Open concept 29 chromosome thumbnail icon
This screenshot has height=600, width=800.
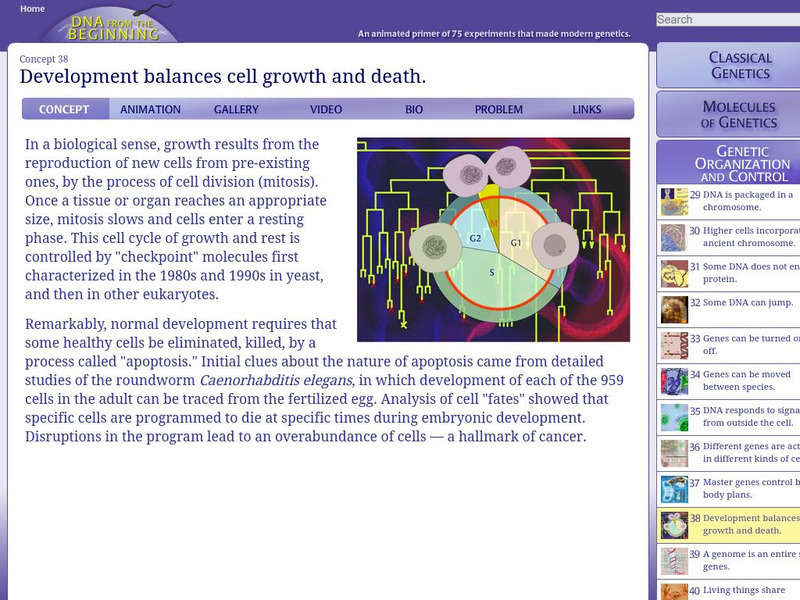[x=674, y=202]
